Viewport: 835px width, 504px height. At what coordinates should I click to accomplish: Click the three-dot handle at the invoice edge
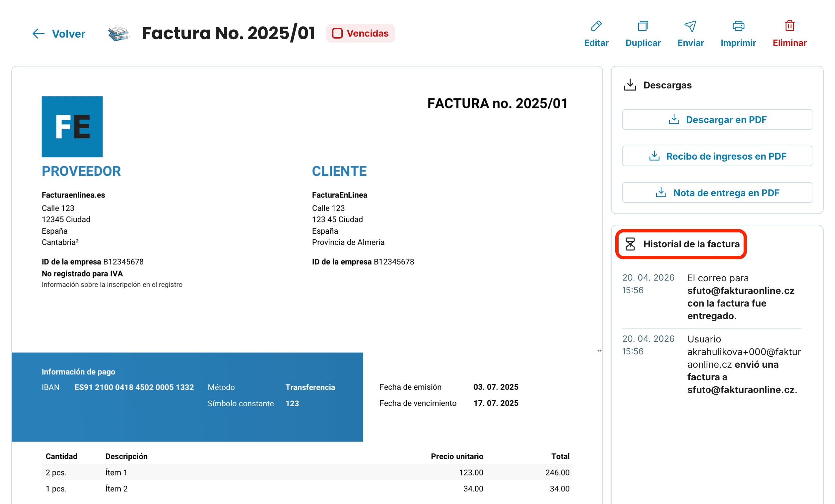pyautogui.click(x=599, y=351)
